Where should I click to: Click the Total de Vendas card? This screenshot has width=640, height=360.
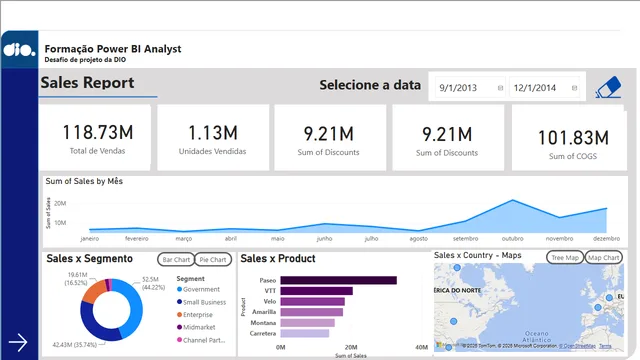(95, 138)
